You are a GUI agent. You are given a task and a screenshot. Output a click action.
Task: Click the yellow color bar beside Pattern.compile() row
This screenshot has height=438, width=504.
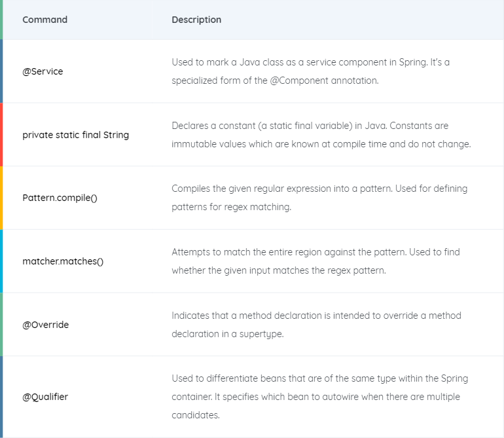1,198
